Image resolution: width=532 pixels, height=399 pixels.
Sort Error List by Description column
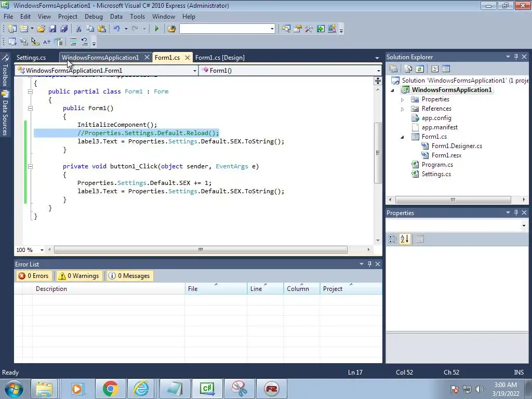(109, 289)
